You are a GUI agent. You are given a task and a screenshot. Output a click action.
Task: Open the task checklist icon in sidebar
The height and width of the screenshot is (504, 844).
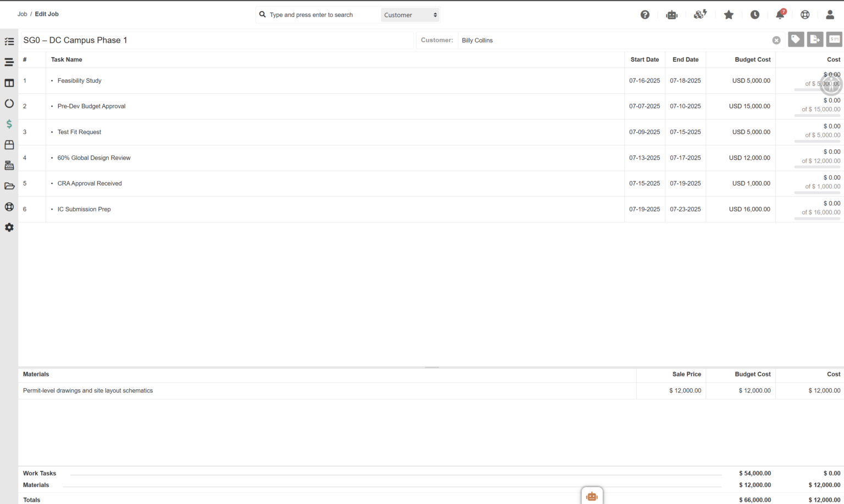[x=9, y=42]
